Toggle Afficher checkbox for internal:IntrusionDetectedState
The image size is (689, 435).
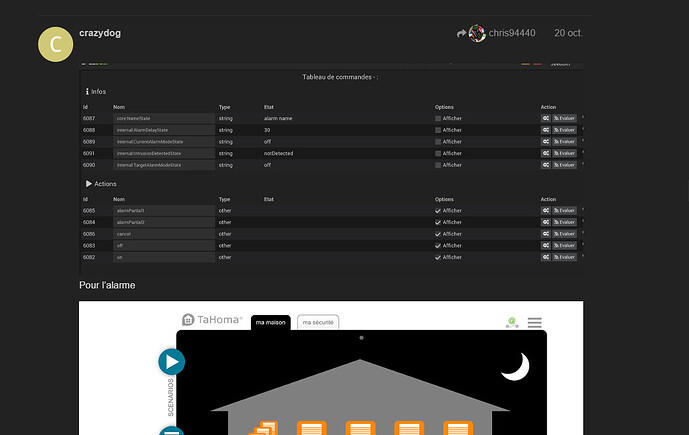438,153
